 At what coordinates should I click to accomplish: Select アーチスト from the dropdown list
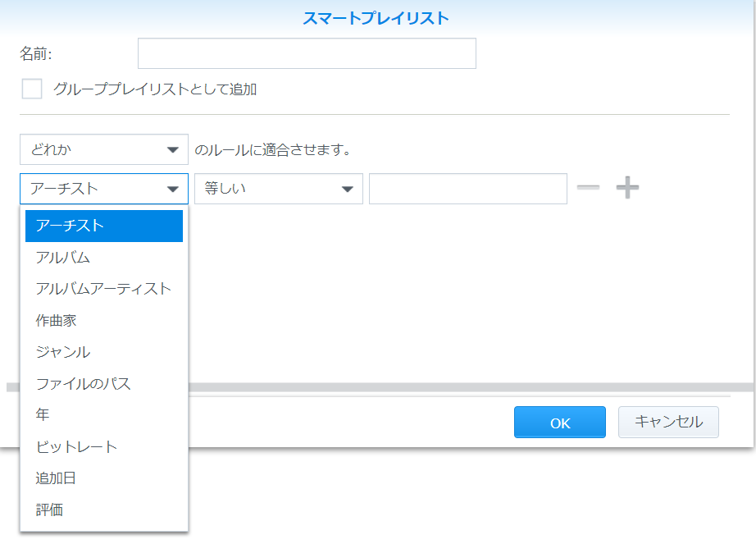[103, 226]
